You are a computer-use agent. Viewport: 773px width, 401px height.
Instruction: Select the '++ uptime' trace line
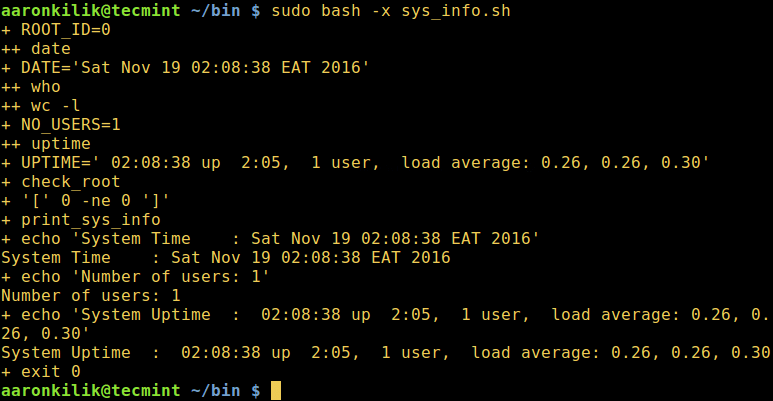pyautogui.click(x=46, y=143)
